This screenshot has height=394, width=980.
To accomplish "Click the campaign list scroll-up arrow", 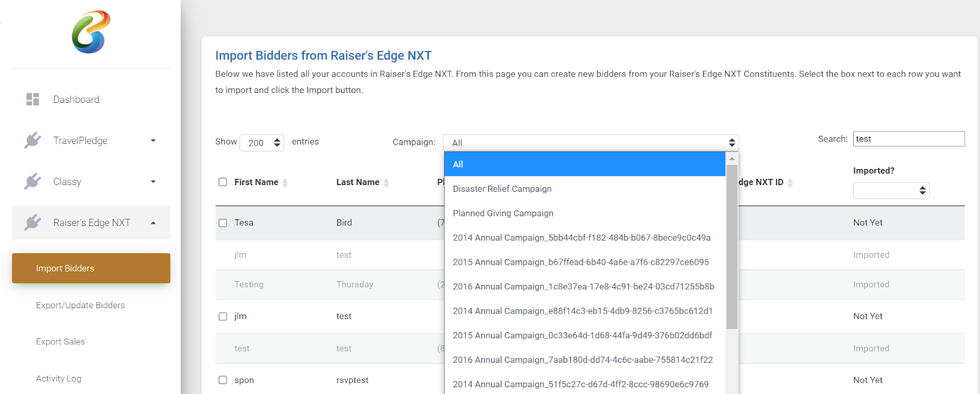I will 732,158.
